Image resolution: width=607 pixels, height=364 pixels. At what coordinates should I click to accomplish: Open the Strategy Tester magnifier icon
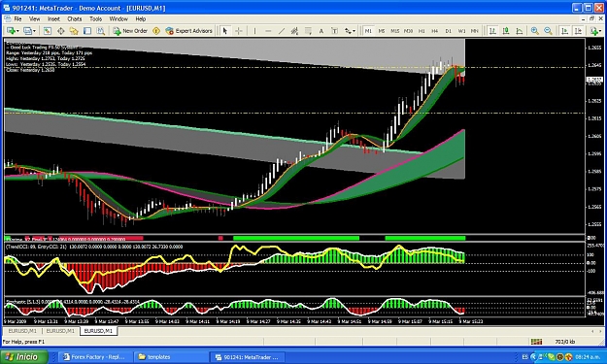[x=101, y=31]
